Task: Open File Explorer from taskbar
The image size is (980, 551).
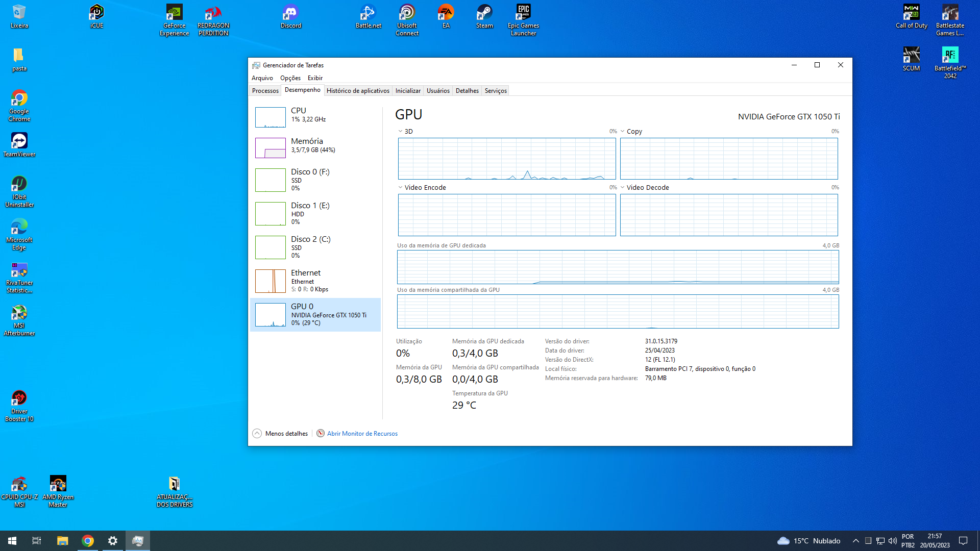Action: click(62, 541)
